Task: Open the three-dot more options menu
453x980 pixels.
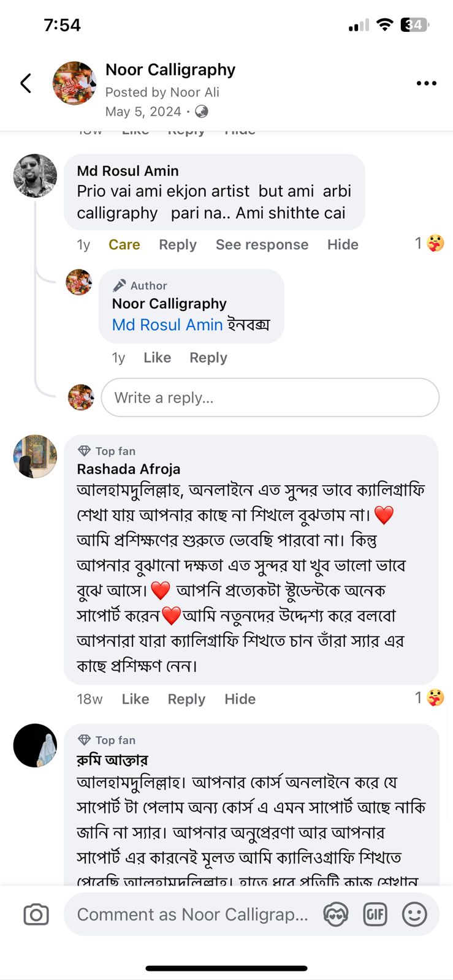Action: [x=426, y=83]
